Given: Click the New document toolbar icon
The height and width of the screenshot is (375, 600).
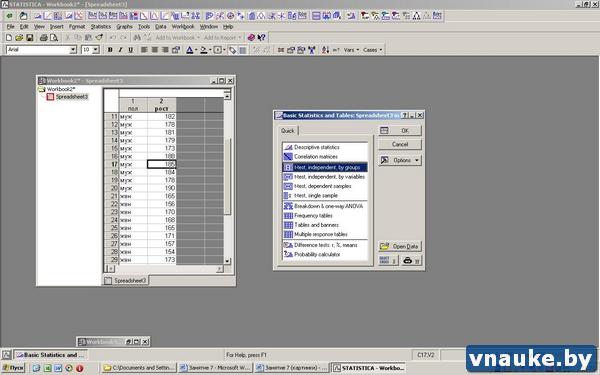Looking at the screenshot, I should (9, 38).
